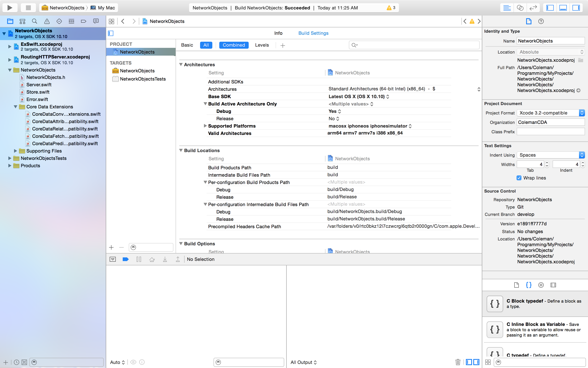Switch to the Standard editor icon
Screen dimensions: 588x368
click(x=507, y=8)
